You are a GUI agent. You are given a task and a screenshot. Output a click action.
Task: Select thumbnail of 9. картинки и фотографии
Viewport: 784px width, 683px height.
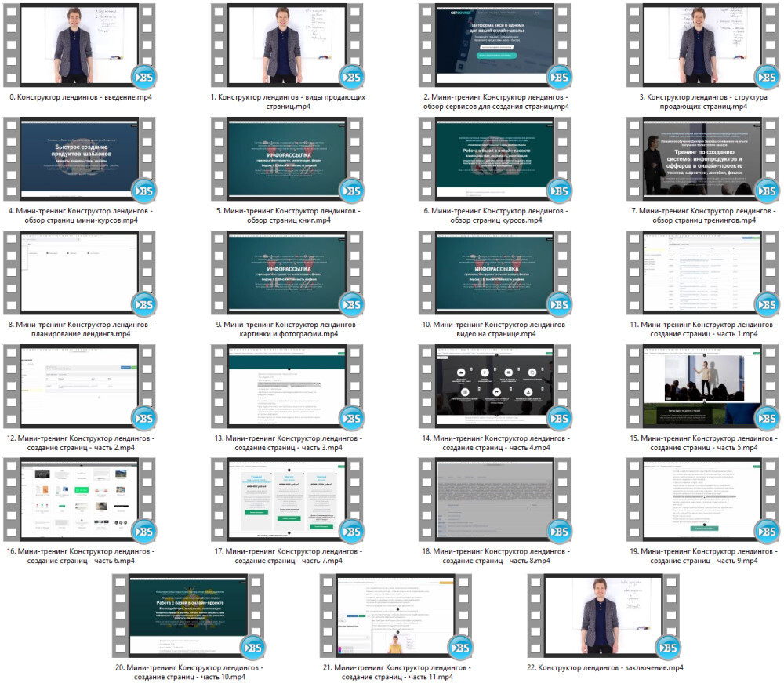tap(287, 273)
